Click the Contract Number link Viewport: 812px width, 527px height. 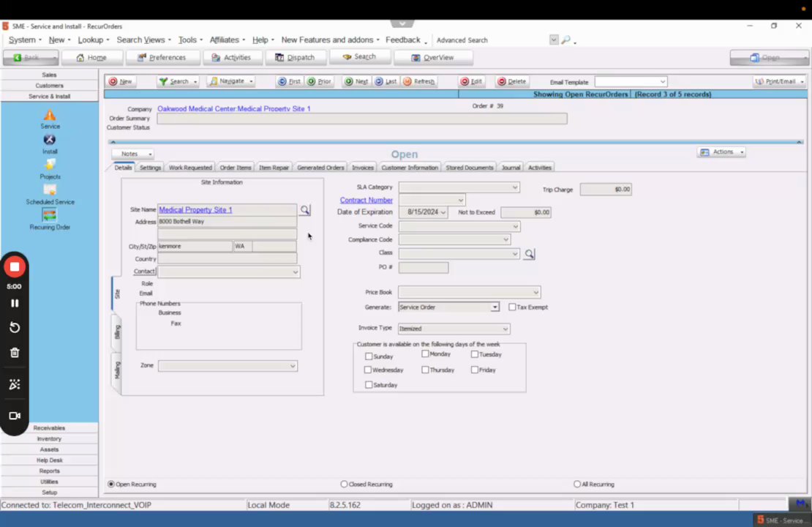coord(366,200)
